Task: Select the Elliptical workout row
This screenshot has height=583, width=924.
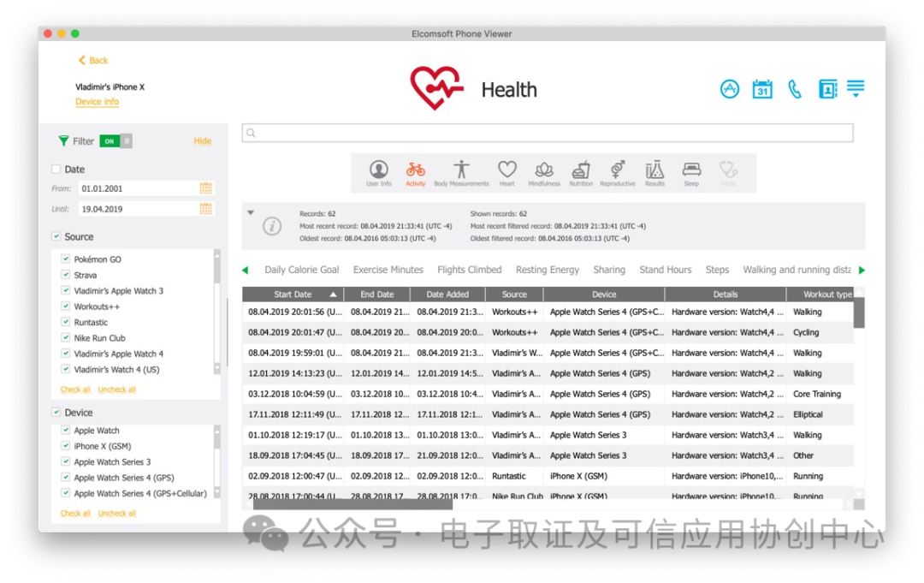Action: pos(548,414)
